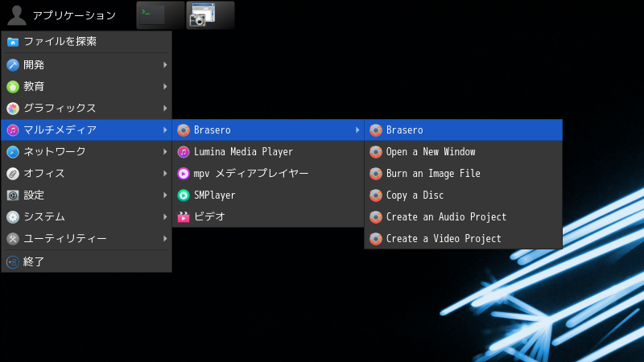Screen dimensions: 644x362
Task: Click the ファイルを探索 folder icon
Action: pyautogui.click(x=13, y=42)
